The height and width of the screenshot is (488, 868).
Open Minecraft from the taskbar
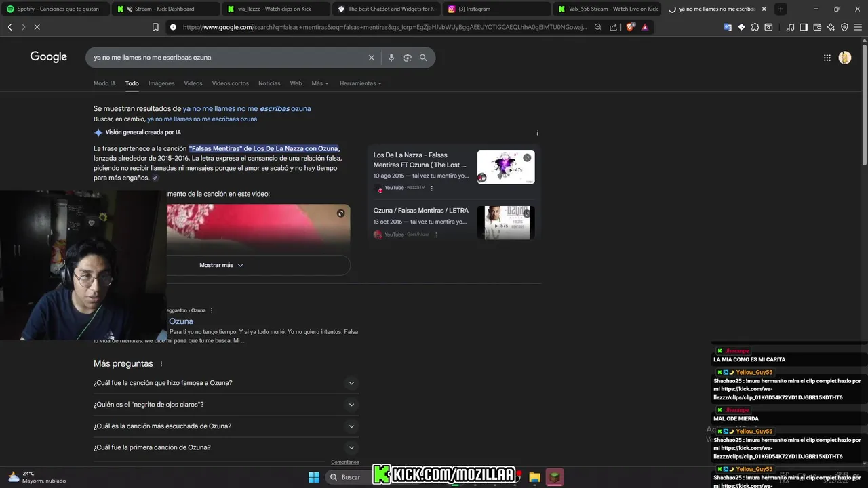point(555,477)
